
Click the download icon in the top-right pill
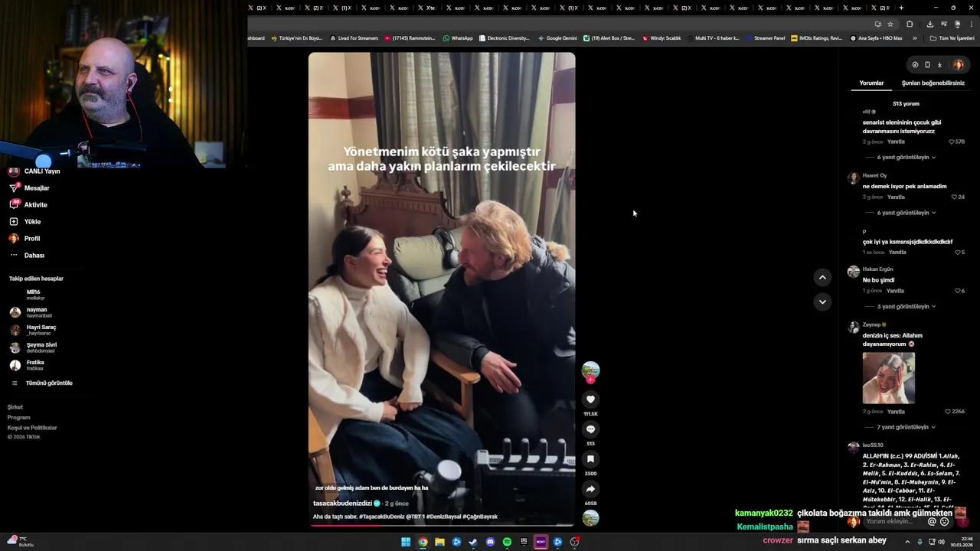(939, 65)
